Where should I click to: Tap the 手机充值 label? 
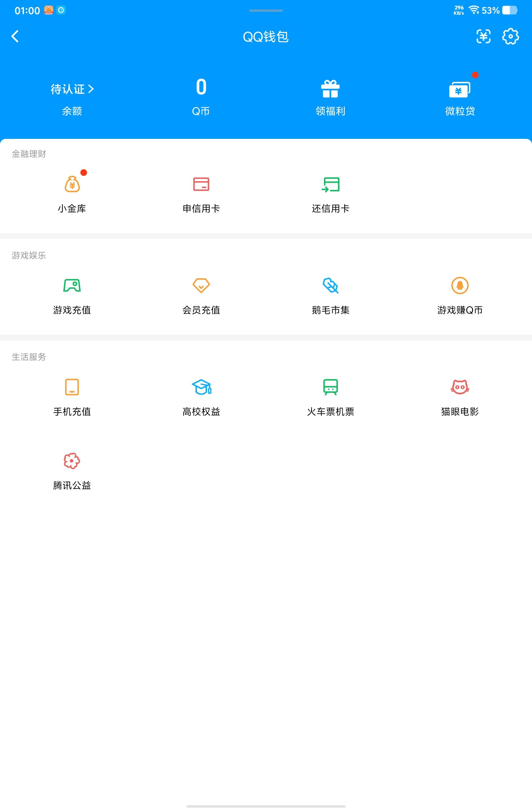tap(72, 411)
